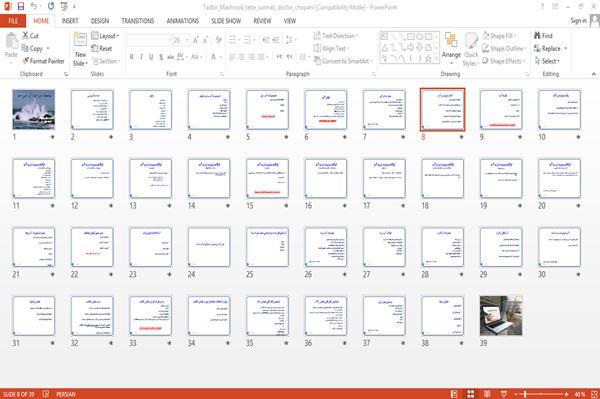The image size is (600, 399).
Task: Select slide 1 thumbnail
Action: [34, 110]
